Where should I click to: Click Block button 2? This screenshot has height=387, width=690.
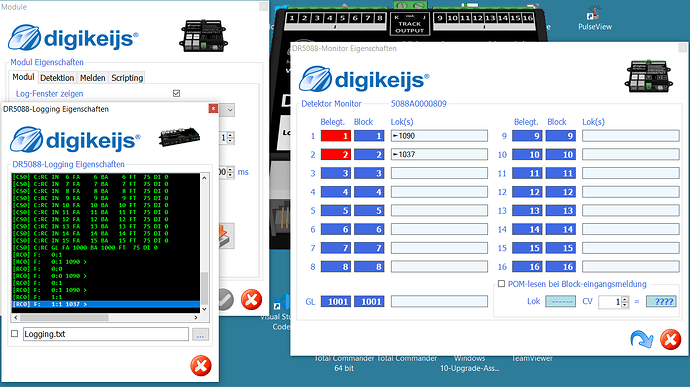pos(369,155)
